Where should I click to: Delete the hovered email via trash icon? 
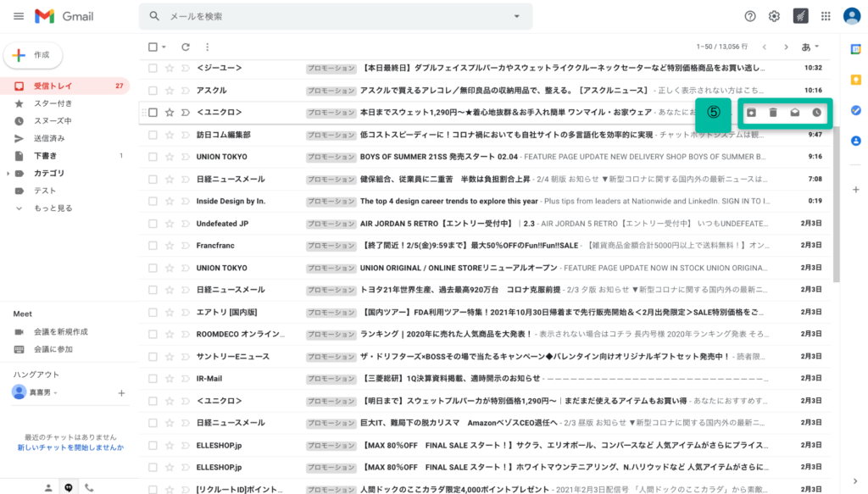(x=773, y=112)
